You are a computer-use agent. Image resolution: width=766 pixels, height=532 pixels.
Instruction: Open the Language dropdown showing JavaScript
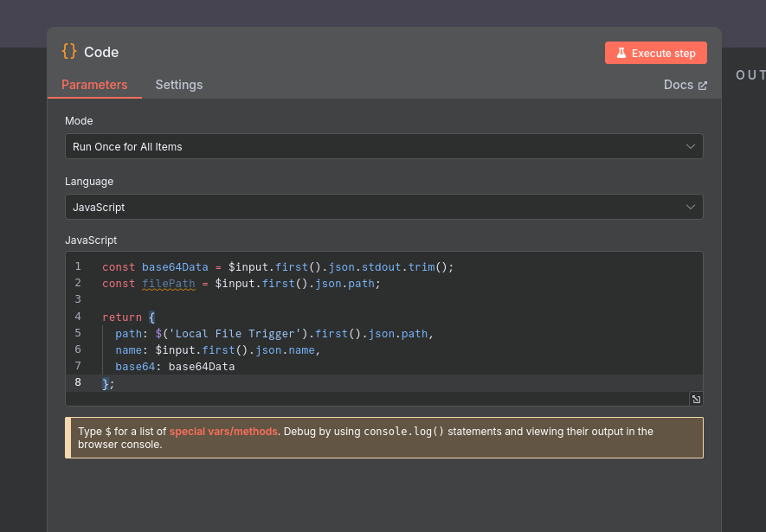pyautogui.click(x=384, y=207)
